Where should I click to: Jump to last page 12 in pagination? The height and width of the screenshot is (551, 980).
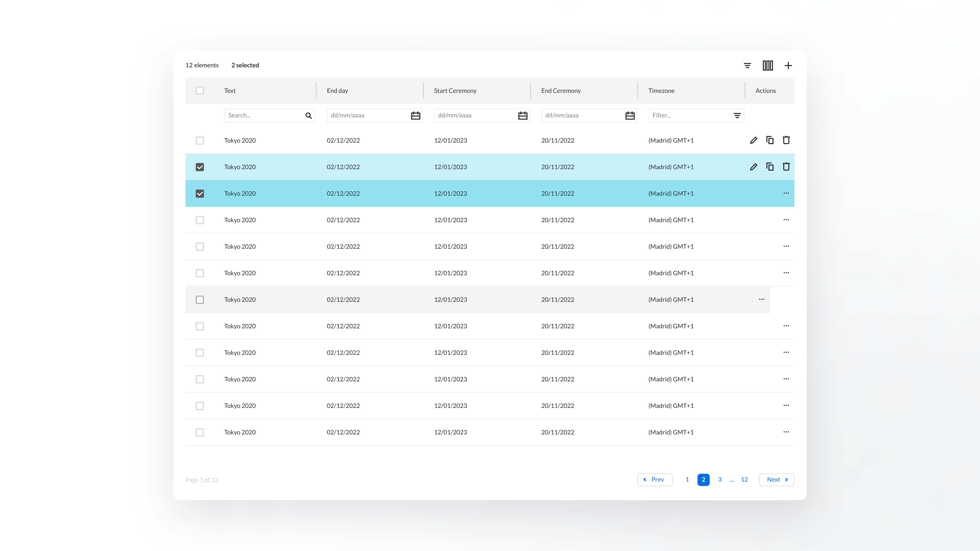point(744,480)
